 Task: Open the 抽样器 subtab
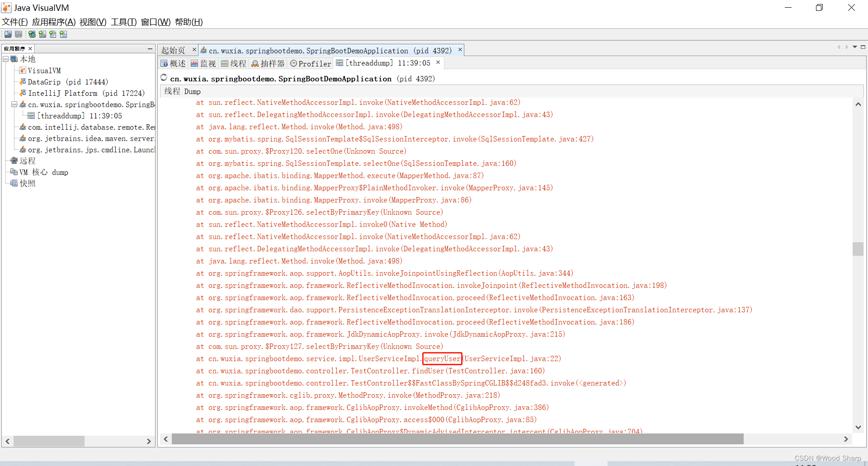point(268,64)
